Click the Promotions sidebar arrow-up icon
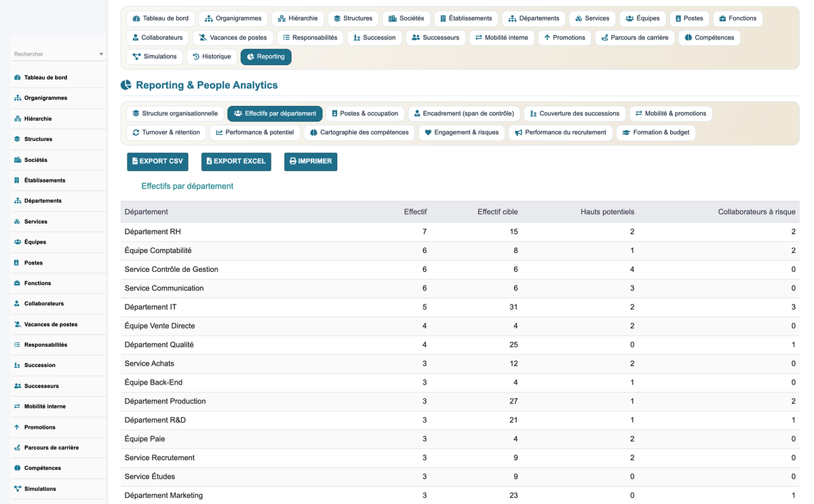 click(x=17, y=427)
